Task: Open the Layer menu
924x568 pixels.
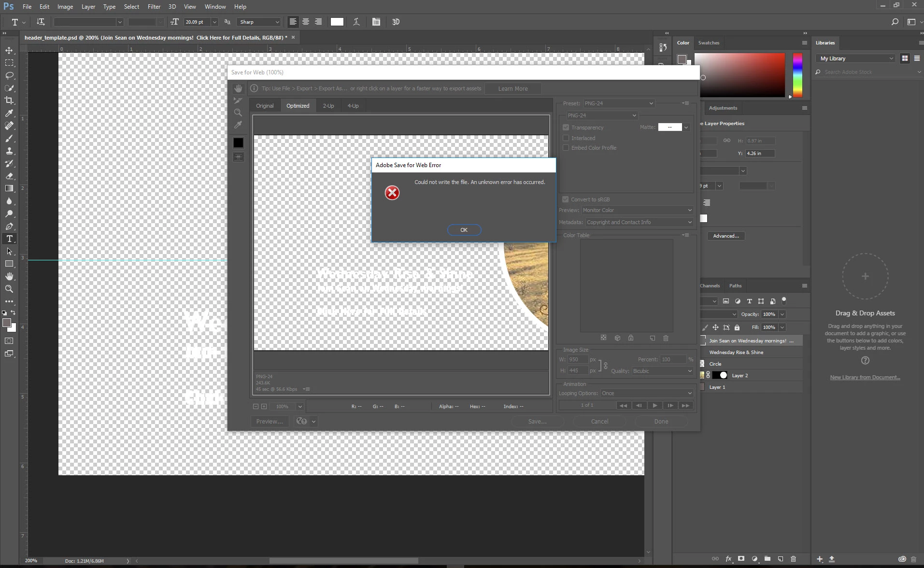Action: (x=88, y=7)
